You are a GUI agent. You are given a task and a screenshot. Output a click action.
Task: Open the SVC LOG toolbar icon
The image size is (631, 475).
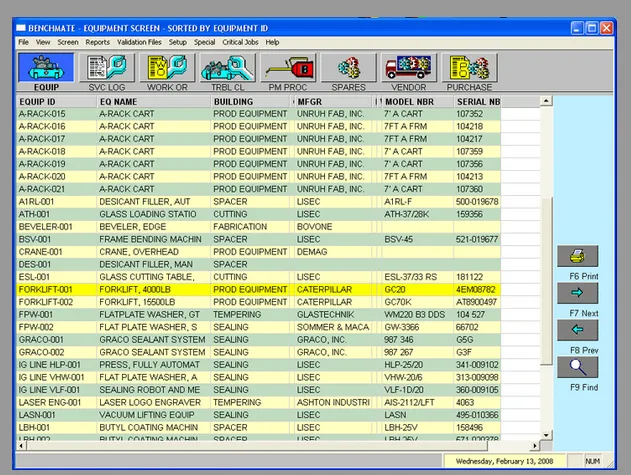[x=107, y=68]
